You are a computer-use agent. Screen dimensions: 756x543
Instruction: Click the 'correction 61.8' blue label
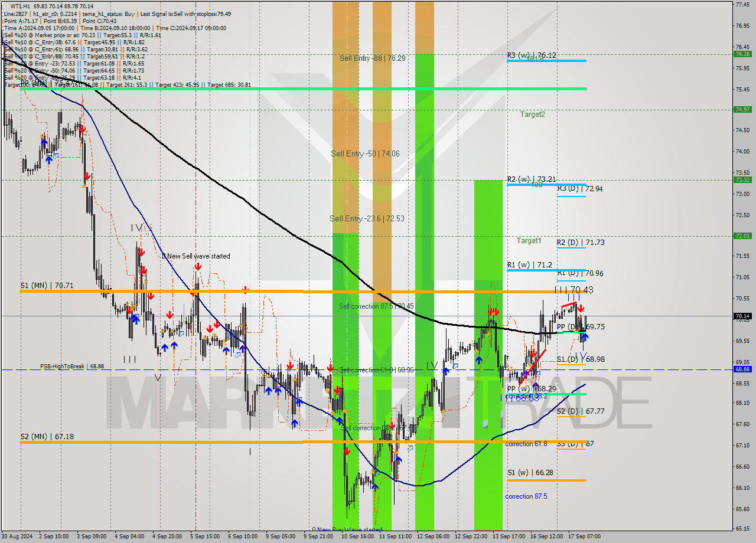[526, 444]
